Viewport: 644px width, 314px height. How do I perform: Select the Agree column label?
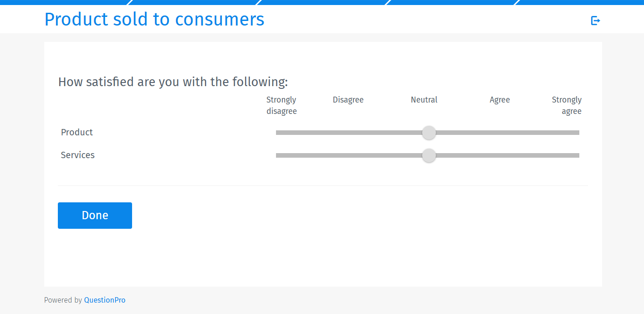click(x=500, y=99)
